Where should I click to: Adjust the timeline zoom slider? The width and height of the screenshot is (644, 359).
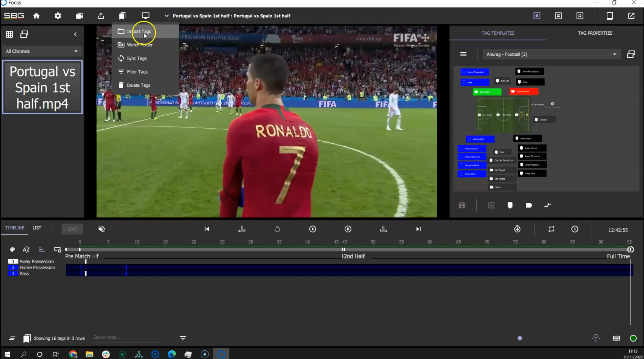click(520, 338)
